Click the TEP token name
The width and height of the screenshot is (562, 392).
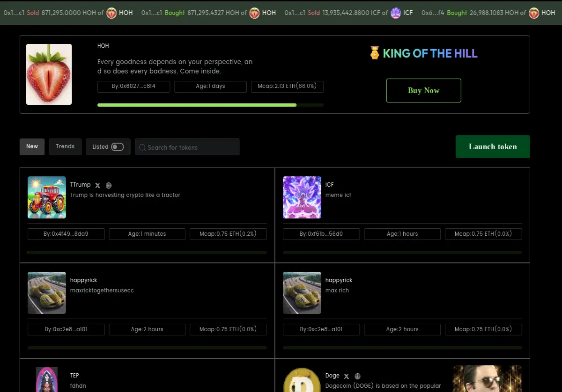point(74,376)
